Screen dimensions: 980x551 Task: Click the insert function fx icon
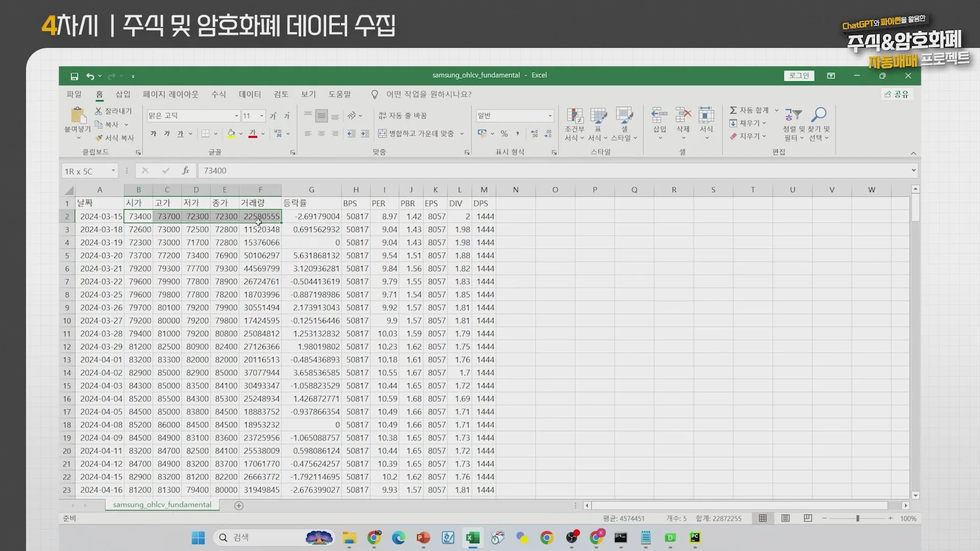click(185, 171)
